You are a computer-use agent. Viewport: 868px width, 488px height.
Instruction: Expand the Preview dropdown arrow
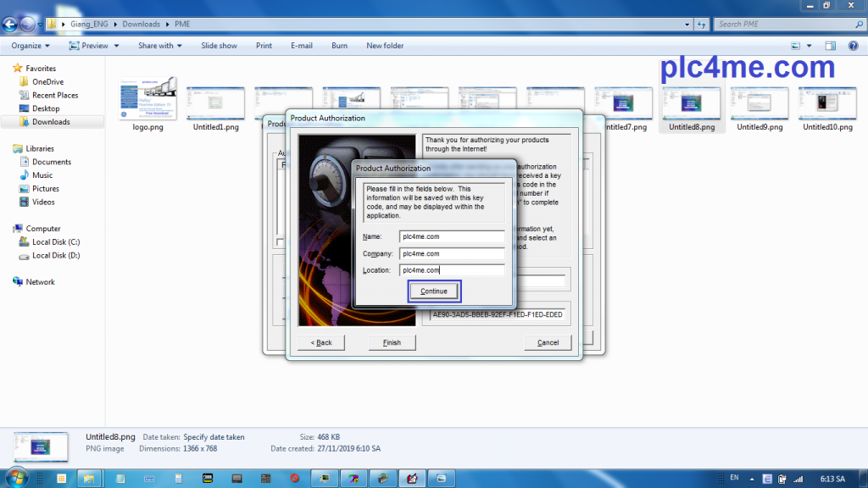116,46
